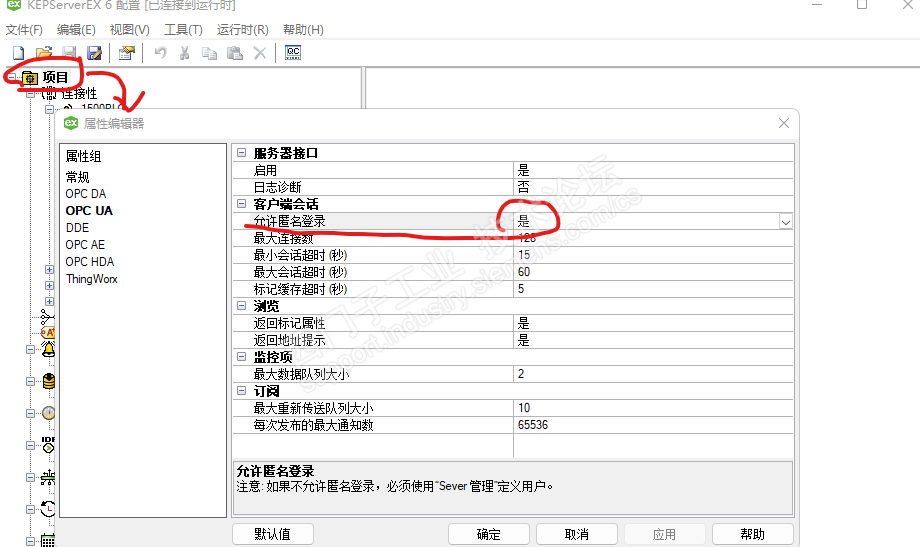
Task: Collapse the 客户端会话 property section
Action: pyautogui.click(x=241, y=204)
